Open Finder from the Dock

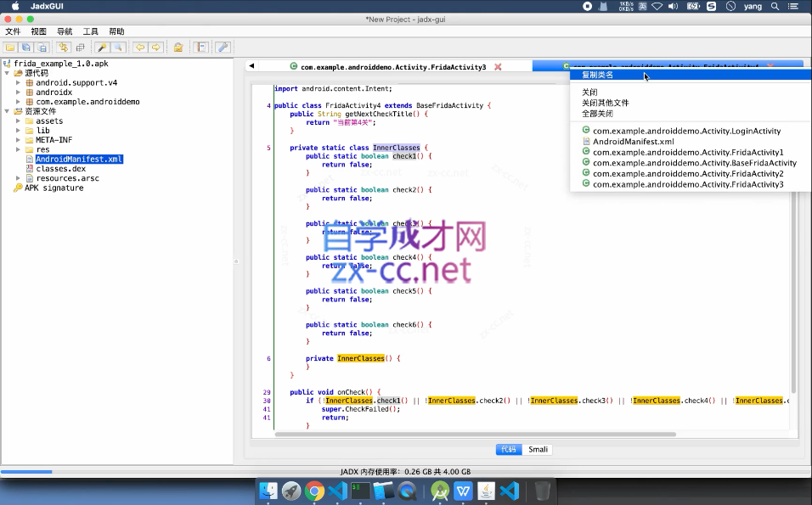(x=268, y=491)
